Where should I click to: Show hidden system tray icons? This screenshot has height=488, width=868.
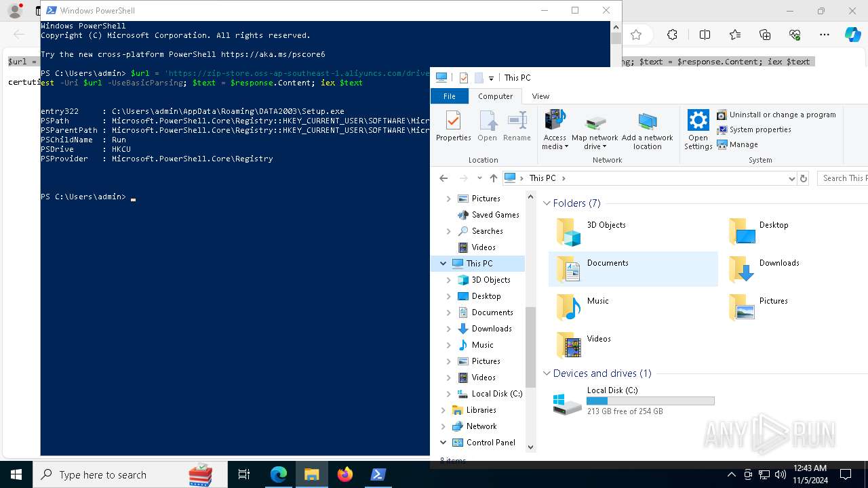[731, 474]
